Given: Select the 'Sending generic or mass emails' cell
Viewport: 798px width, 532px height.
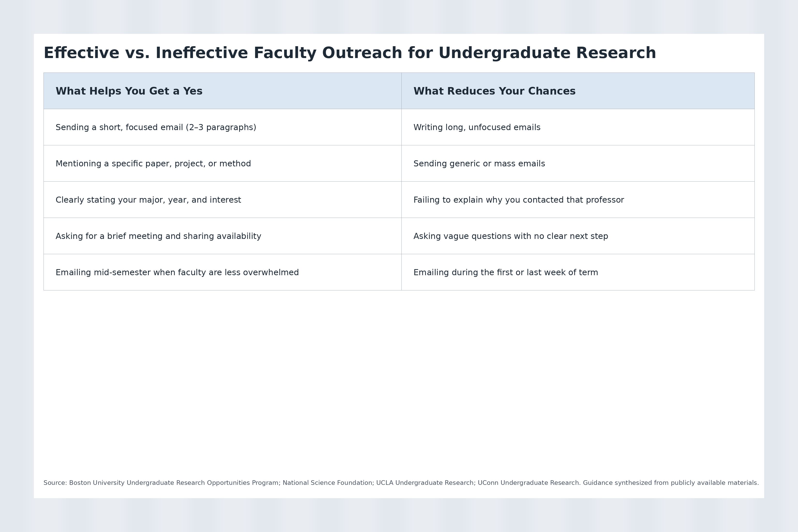Looking at the screenshot, I should click(479, 164).
